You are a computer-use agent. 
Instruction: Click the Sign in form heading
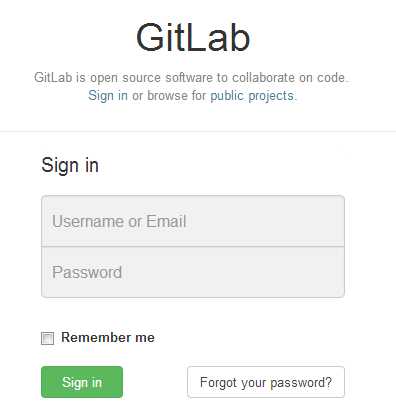70,165
